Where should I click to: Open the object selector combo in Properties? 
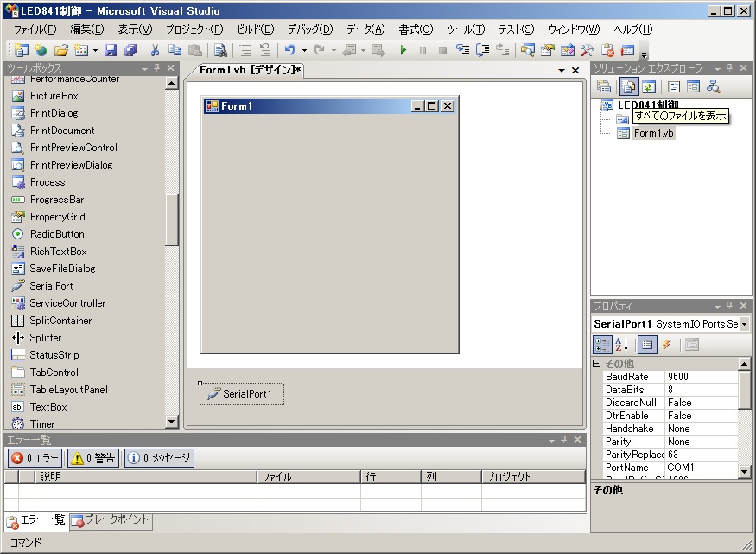point(744,324)
